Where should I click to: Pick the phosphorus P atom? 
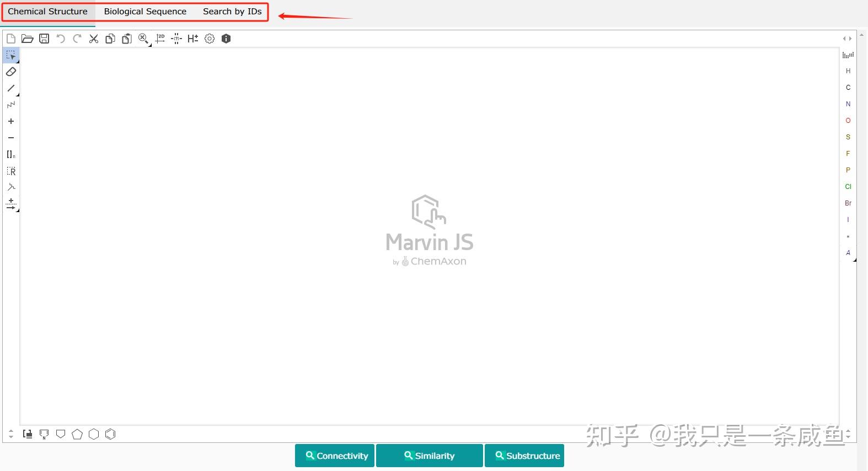click(848, 170)
